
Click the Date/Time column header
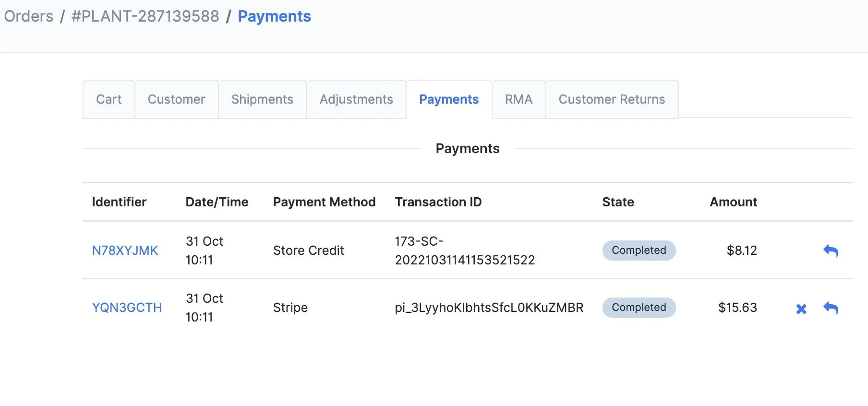[x=217, y=202]
